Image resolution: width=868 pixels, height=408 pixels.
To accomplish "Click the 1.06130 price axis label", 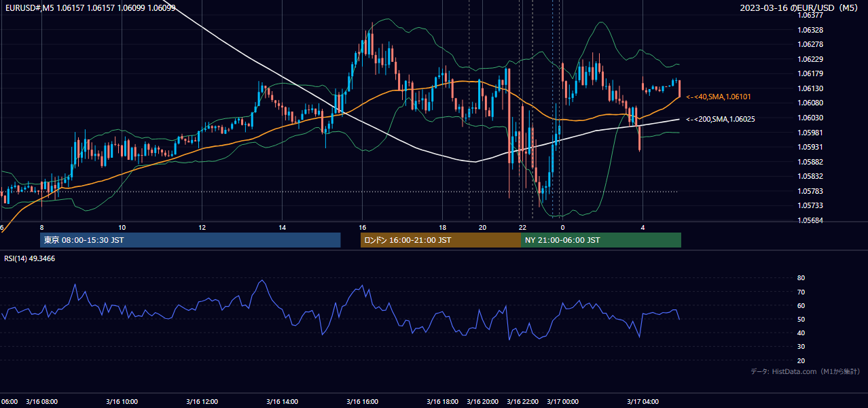I will (x=810, y=89).
